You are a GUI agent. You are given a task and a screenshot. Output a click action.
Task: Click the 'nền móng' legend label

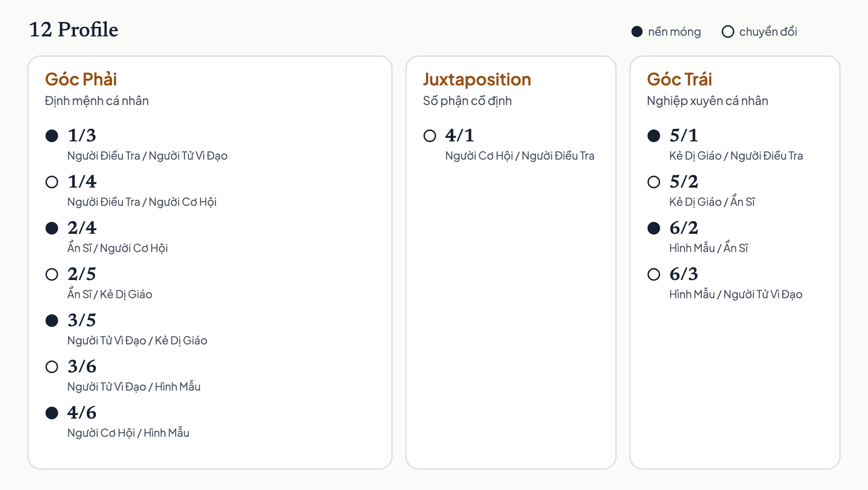[x=674, y=32]
